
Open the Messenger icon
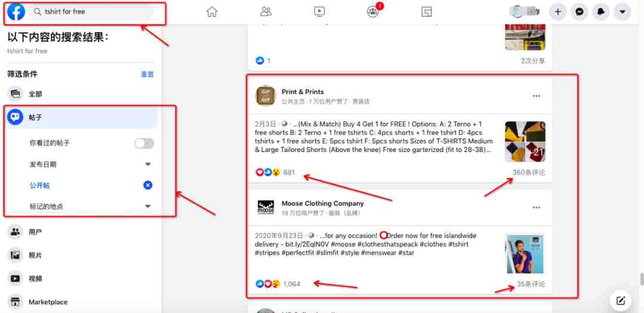click(x=580, y=12)
